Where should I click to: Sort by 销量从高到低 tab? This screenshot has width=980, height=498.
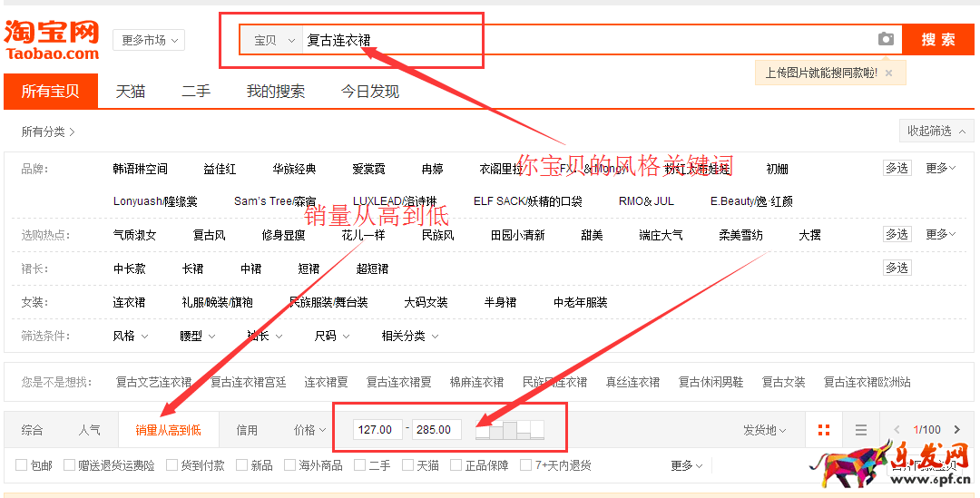click(x=169, y=430)
